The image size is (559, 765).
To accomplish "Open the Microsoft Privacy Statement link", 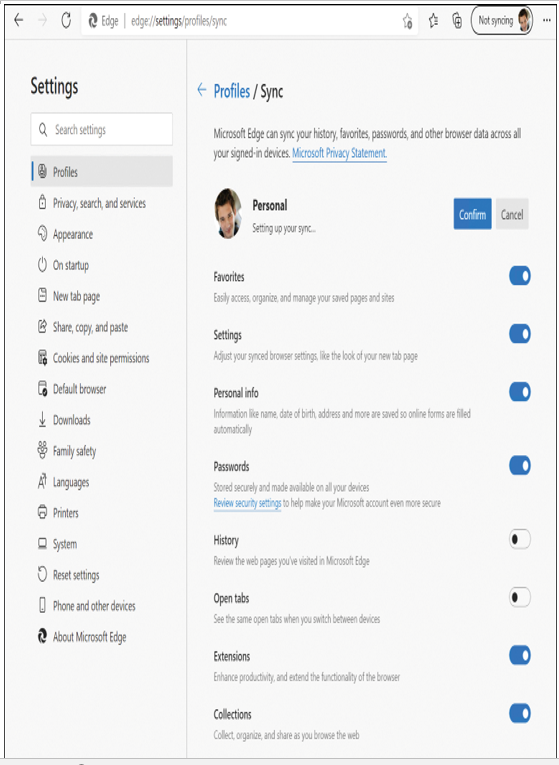I will 339,153.
